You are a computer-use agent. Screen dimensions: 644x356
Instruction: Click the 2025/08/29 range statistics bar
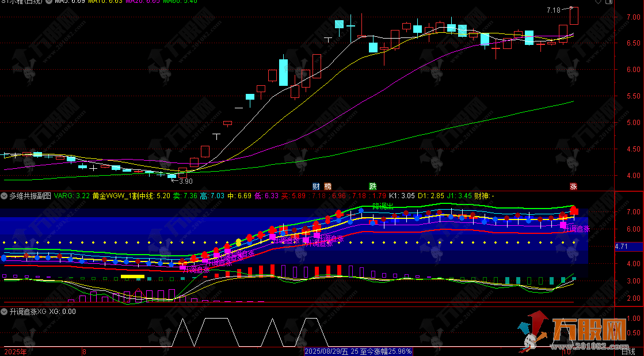tap(358, 351)
